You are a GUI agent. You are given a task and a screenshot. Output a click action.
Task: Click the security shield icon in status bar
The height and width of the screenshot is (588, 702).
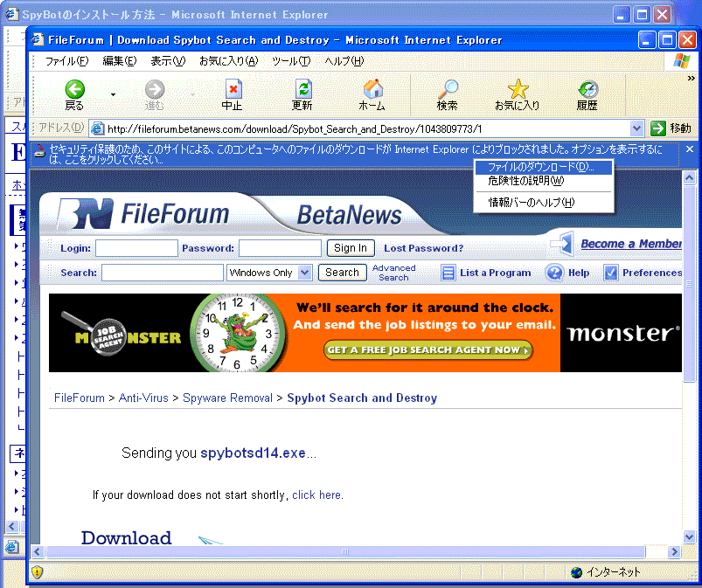tap(38, 572)
